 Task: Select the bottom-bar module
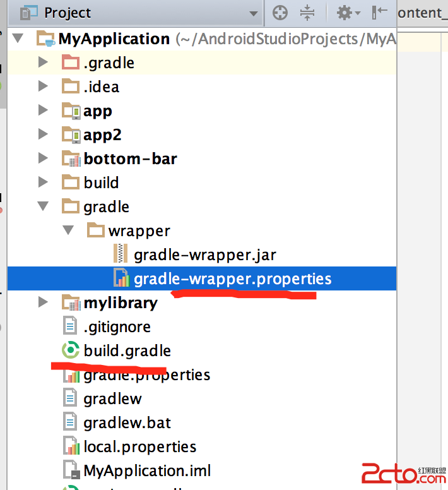[129, 158]
